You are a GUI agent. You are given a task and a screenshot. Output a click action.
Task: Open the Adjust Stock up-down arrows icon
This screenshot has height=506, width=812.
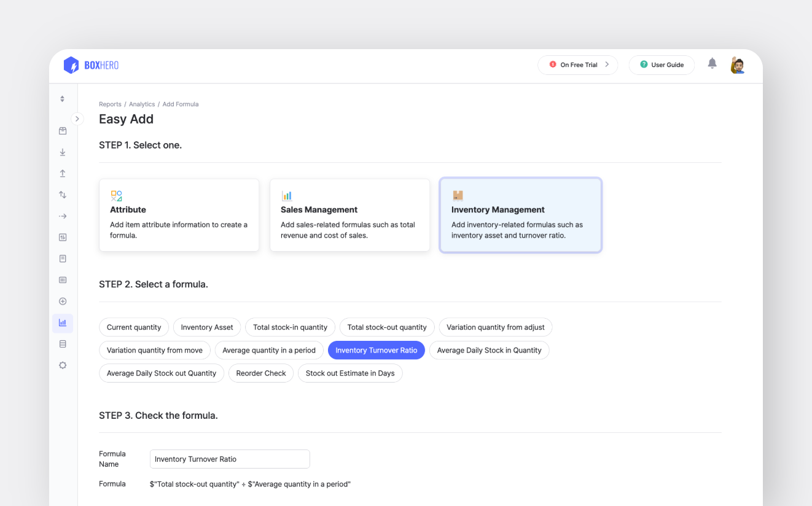pyautogui.click(x=63, y=195)
